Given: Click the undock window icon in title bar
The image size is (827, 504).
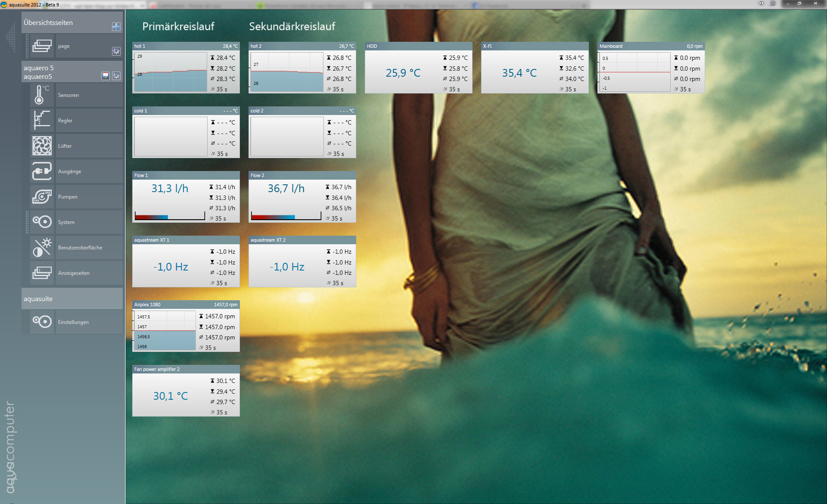Looking at the screenshot, I should (773, 3).
